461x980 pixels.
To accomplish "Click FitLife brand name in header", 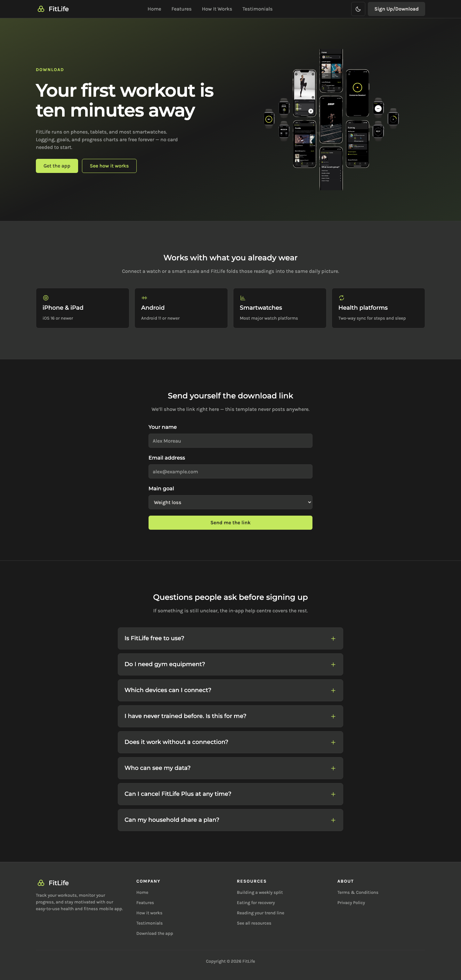I will click(x=59, y=9).
